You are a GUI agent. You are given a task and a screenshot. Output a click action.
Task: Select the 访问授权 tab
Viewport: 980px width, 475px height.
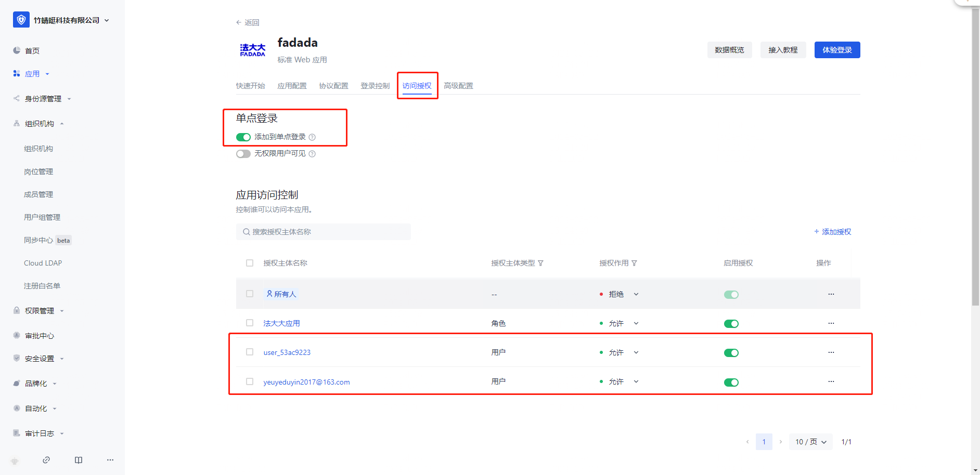pos(417,86)
